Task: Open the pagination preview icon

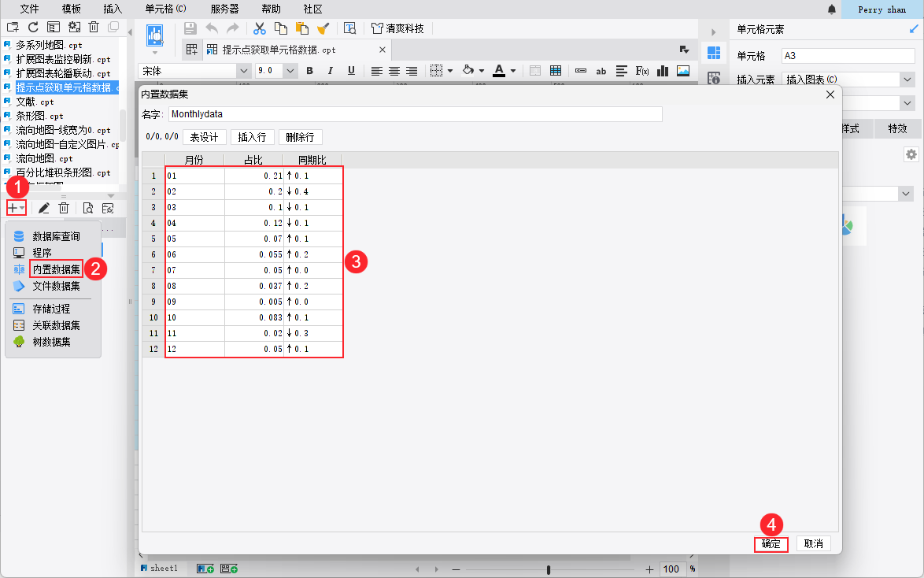Action: [x=350, y=28]
